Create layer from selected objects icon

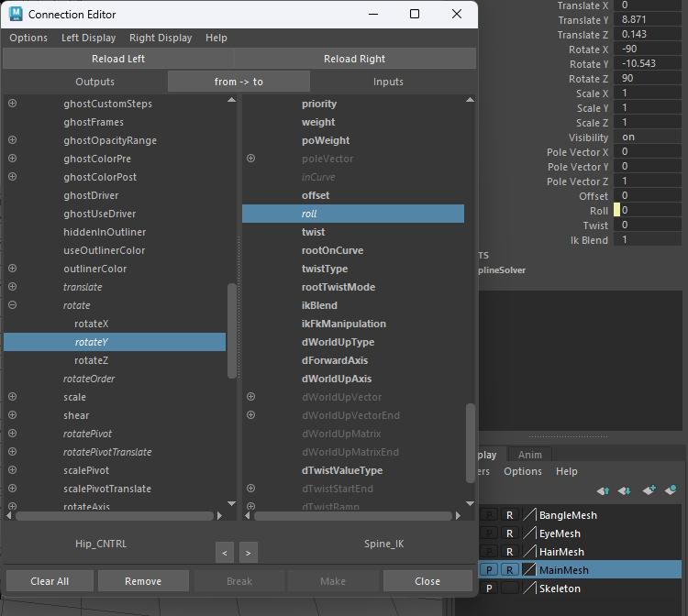671,490
